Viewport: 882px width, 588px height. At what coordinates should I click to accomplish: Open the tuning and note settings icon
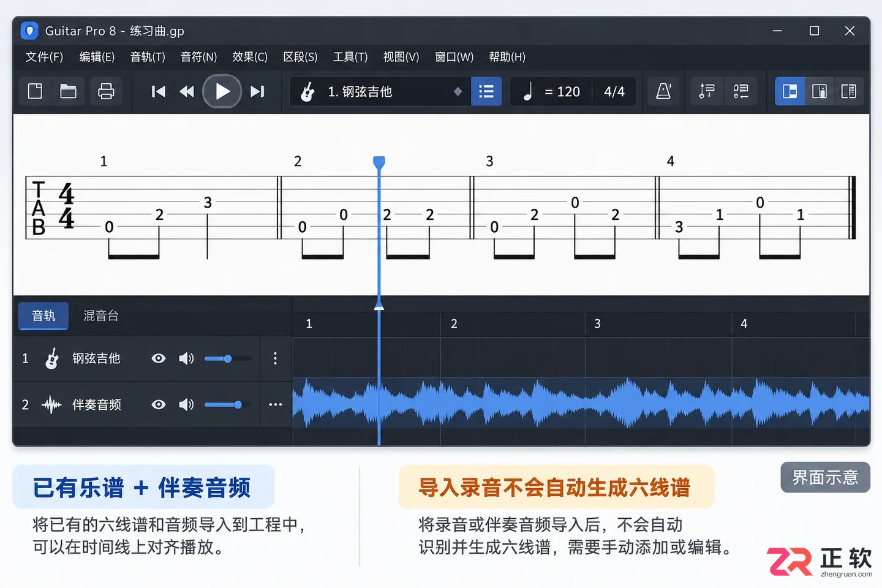[707, 92]
